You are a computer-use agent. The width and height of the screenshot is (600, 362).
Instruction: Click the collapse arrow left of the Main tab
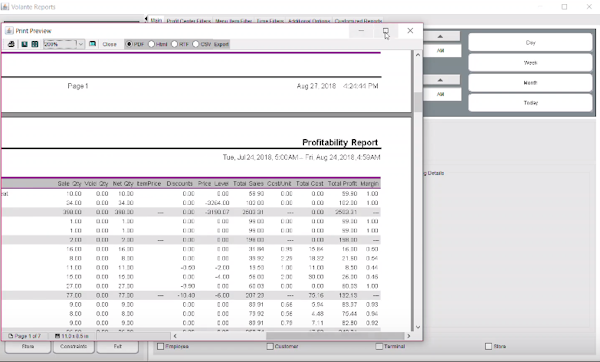click(146, 18)
